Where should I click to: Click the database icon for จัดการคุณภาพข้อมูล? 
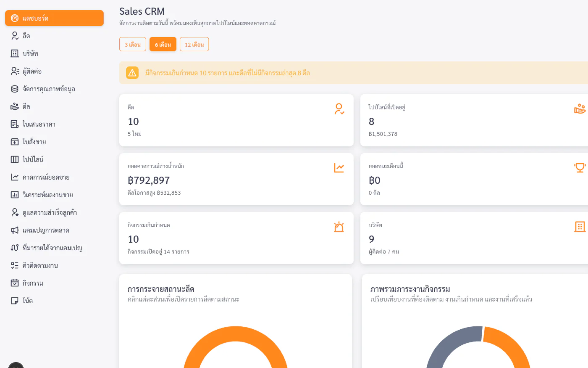pyautogui.click(x=15, y=89)
